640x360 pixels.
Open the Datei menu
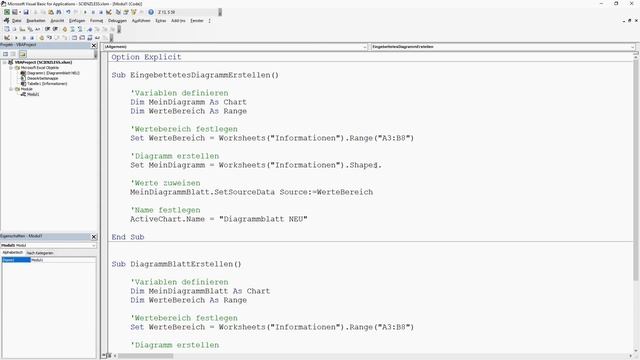[16, 20]
